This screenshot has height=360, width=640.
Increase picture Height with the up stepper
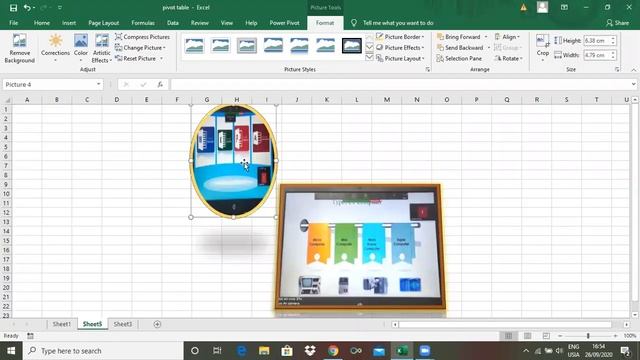tap(613, 38)
